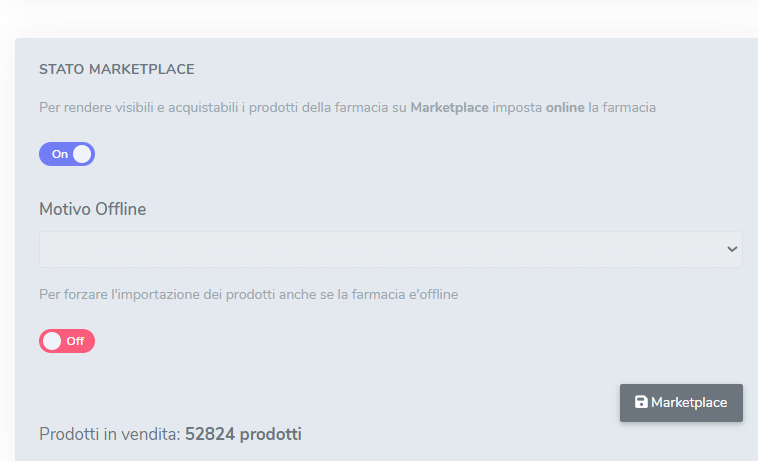The height and width of the screenshot is (461, 758).
Task: Open the Motivo Offline dropdown
Action: 390,249
